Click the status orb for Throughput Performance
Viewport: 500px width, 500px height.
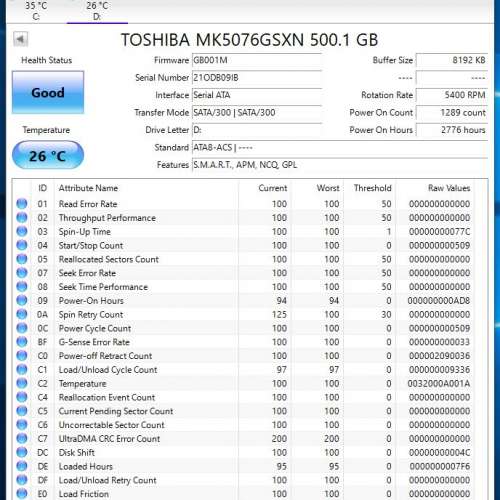click(22, 217)
